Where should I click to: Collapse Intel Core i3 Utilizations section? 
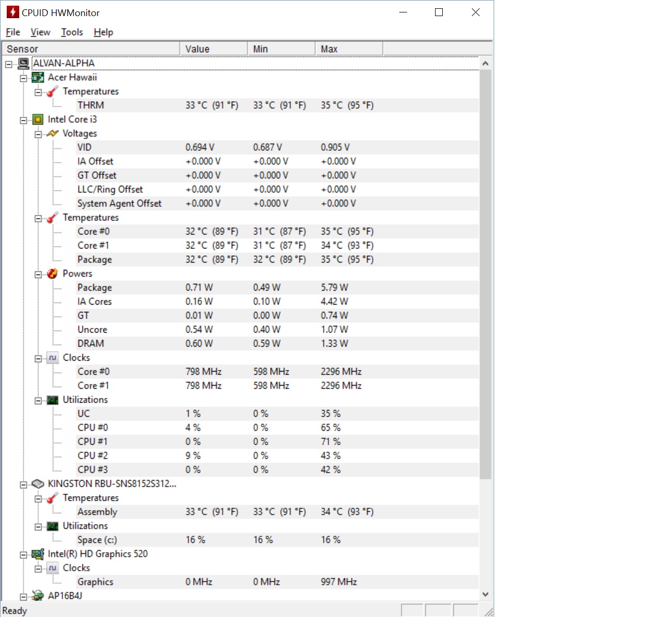point(38,401)
